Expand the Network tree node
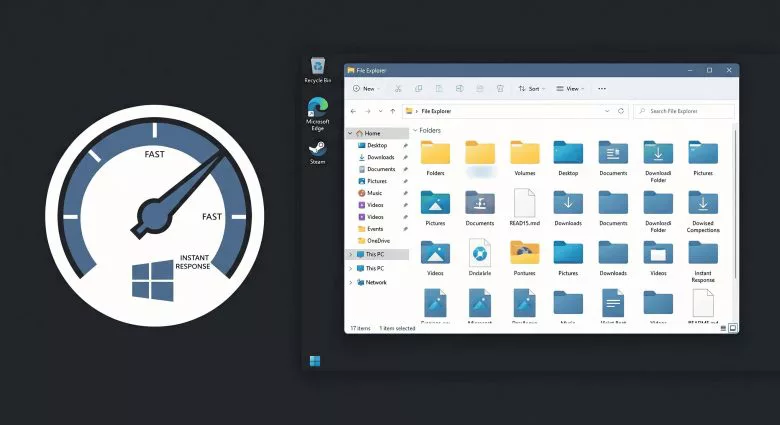780x425 pixels. point(350,282)
